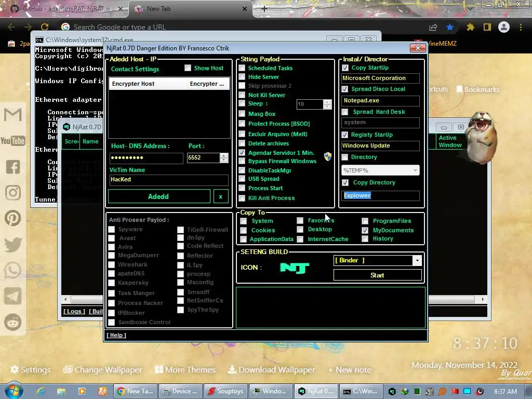The width and height of the screenshot is (532, 399).
Task: Click the x button next to Adedd
Action: pyautogui.click(x=221, y=196)
